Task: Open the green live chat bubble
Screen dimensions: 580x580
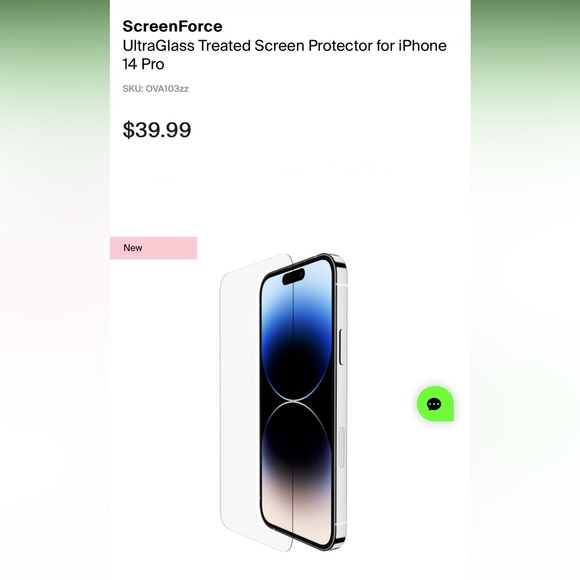Action: (435, 404)
